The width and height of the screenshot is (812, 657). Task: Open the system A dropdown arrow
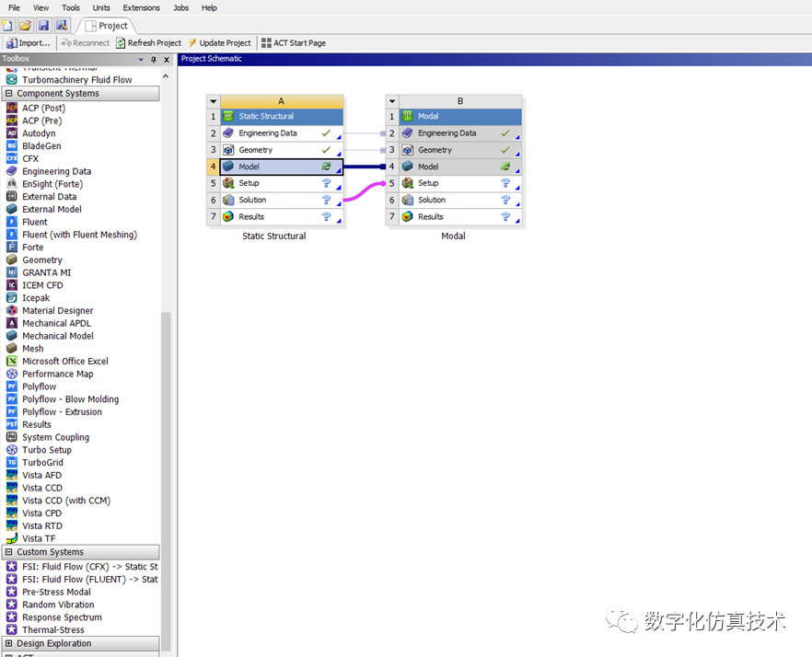coord(214,101)
